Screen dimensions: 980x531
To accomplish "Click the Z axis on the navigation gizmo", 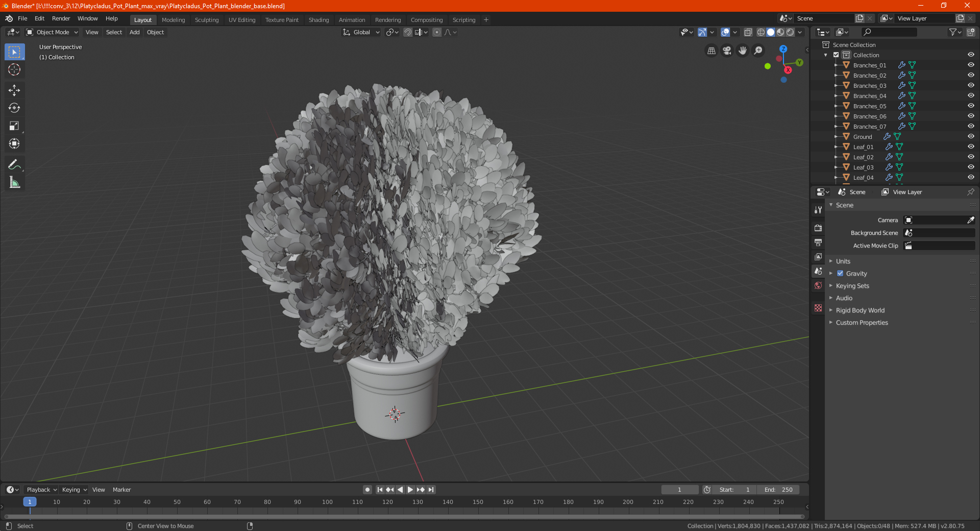I will (783, 49).
